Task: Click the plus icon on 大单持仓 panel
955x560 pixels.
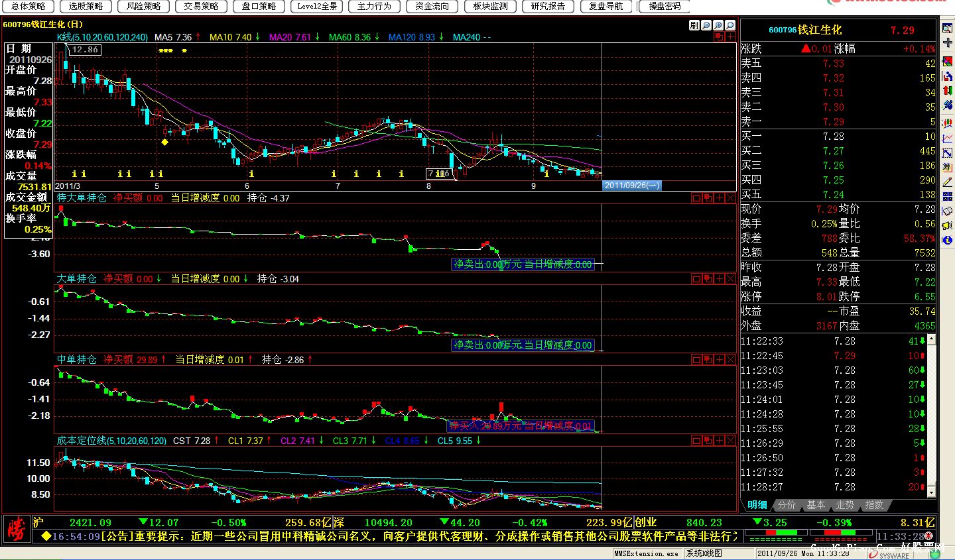Action: (x=719, y=279)
